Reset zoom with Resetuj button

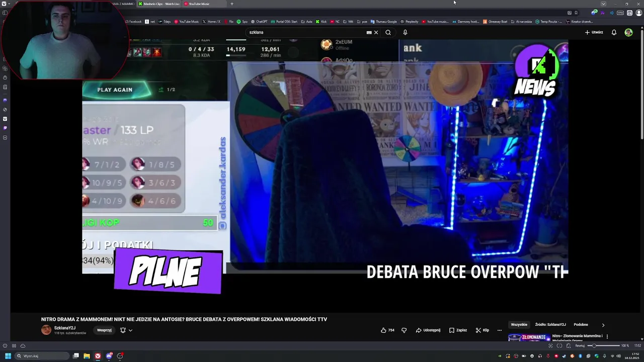[x=580, y=345]
